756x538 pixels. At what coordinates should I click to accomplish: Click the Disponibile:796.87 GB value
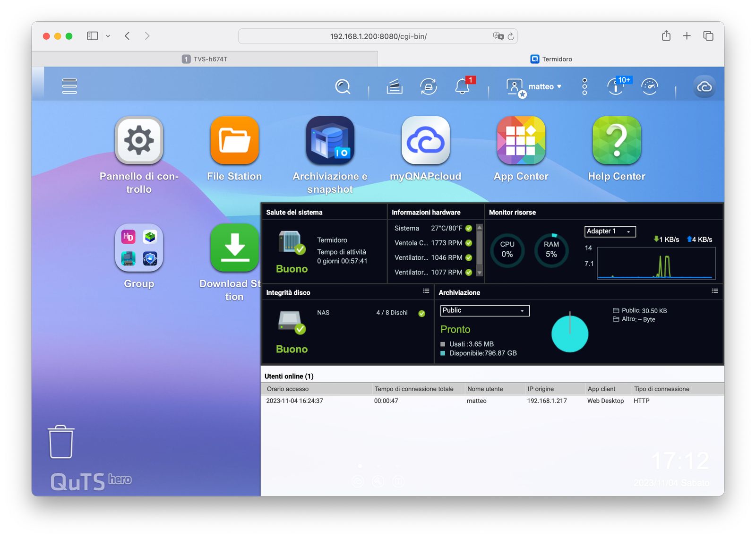pos(483,353)
